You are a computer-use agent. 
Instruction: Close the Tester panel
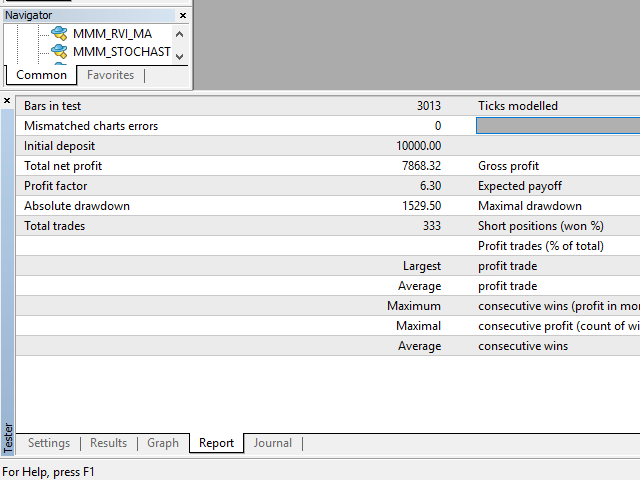(8, 101)
